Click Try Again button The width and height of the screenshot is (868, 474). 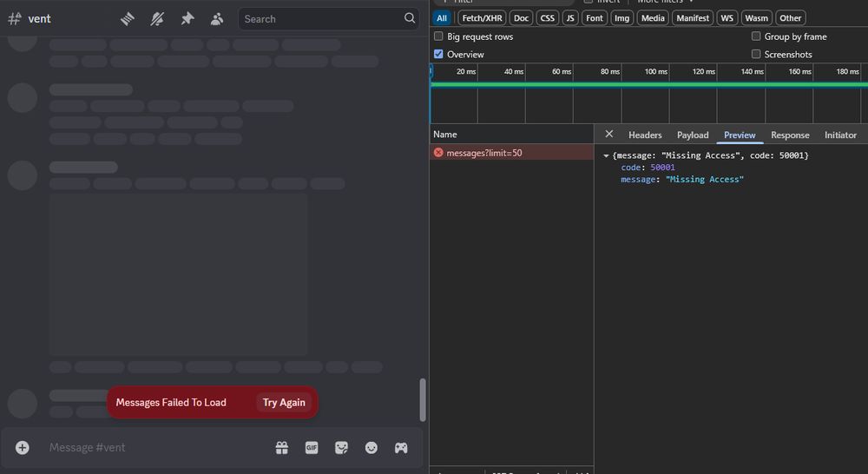pos(284,403)
